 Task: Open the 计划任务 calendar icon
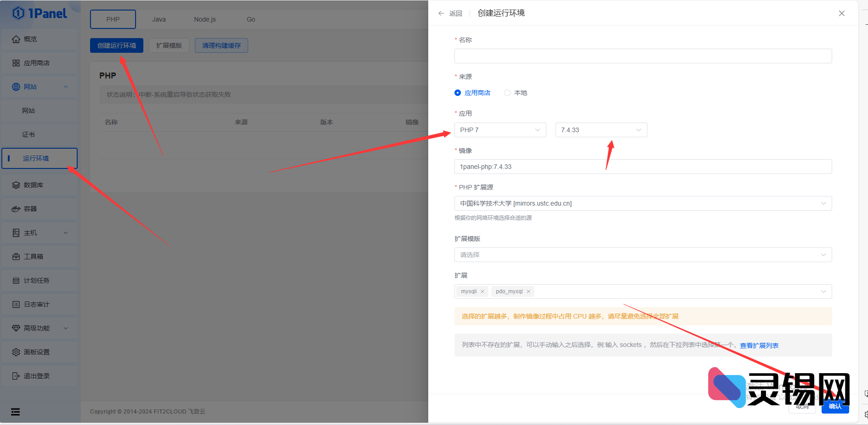click(16, 281)
